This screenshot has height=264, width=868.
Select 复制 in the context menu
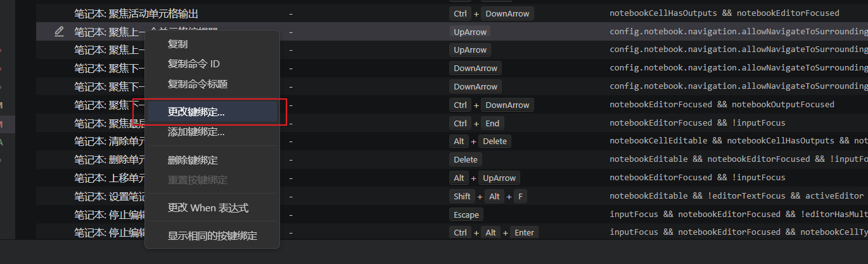(x=177, y=44)
